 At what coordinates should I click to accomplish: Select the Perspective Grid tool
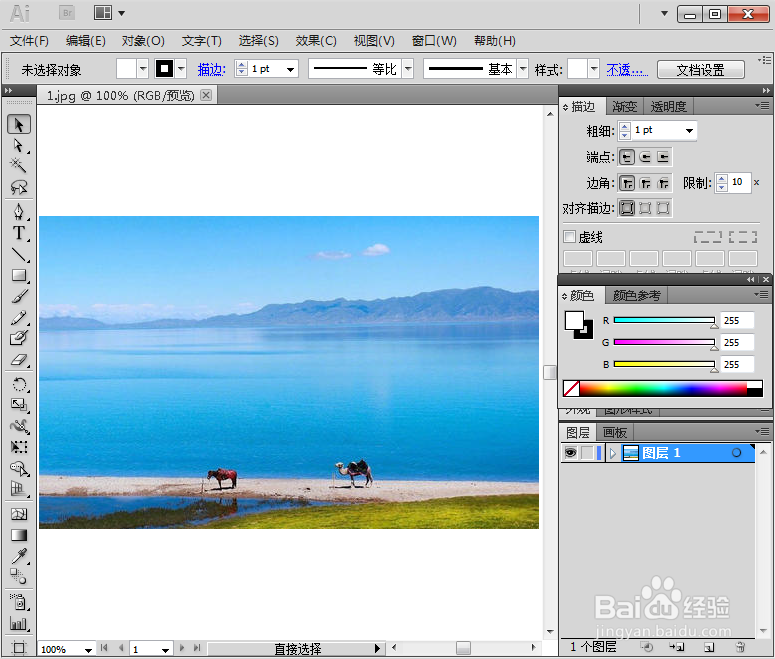point(19,489)
